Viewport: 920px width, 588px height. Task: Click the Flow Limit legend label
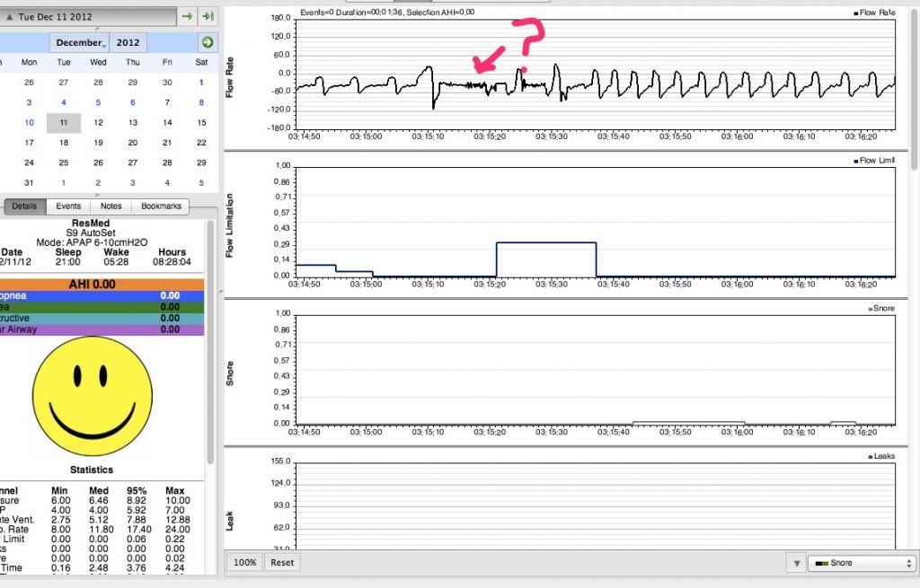click(874, 161)
